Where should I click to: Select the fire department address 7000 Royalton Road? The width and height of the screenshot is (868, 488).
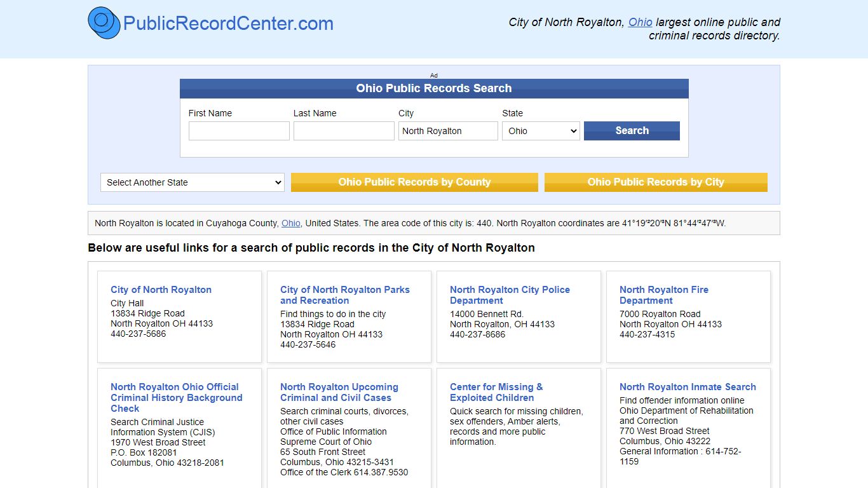660,314
